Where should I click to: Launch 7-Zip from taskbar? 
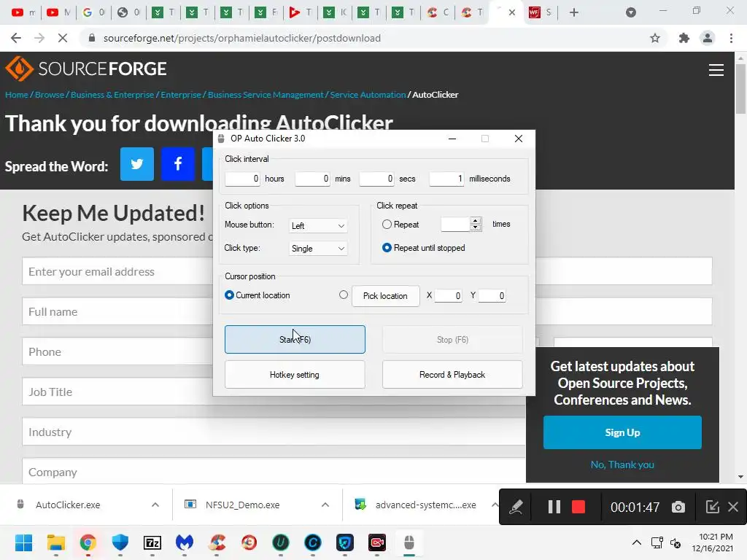pyautogui.click(x=152, y=542)
